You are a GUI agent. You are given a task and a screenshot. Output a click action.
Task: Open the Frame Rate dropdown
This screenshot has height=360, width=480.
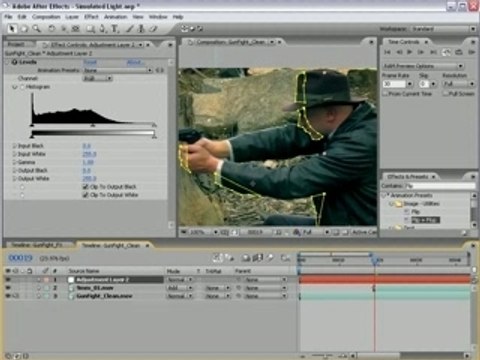[x=410, y=84]
